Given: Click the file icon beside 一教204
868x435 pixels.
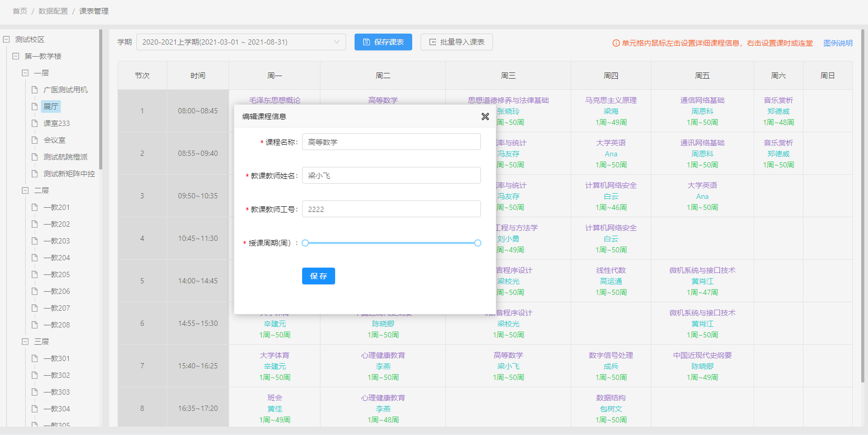Looking at the screenshot, I should point(35,258).
